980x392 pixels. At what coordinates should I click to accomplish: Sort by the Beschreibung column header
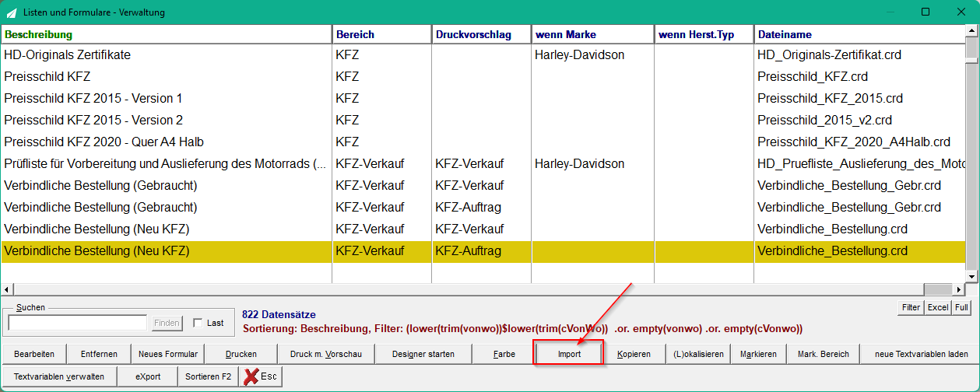[x=166, y=34]
